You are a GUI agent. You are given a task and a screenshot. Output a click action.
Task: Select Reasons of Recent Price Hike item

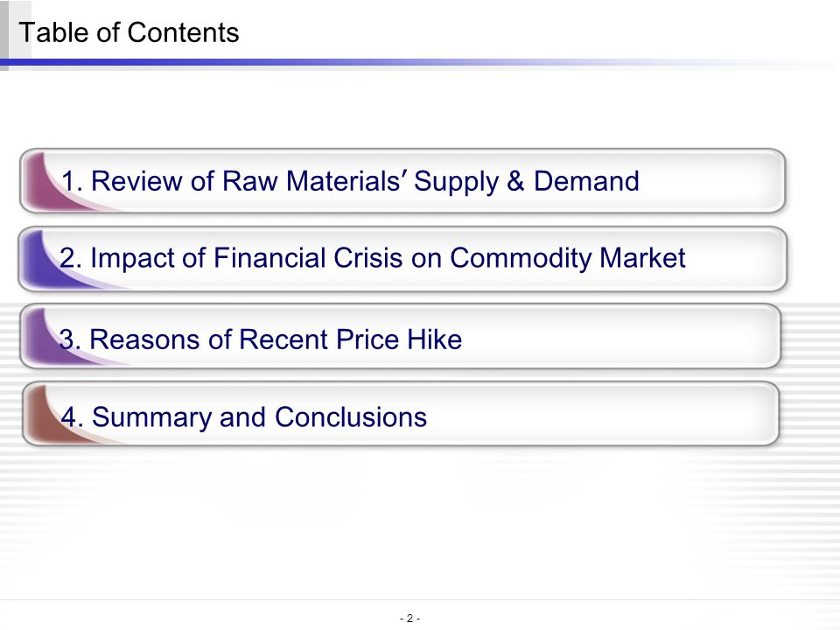[x=400, y=336]
